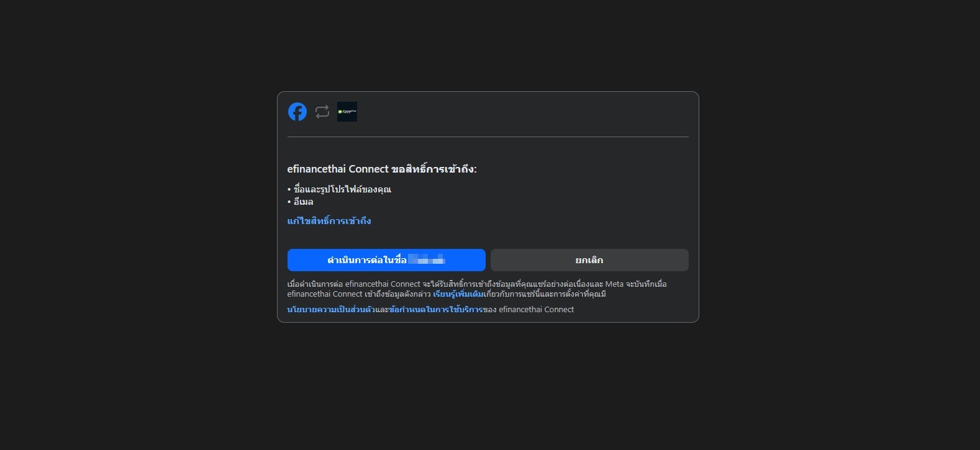Click the word Meta in the disclaimer
This screenshot has width=980, height=450.
click(614, 284)
